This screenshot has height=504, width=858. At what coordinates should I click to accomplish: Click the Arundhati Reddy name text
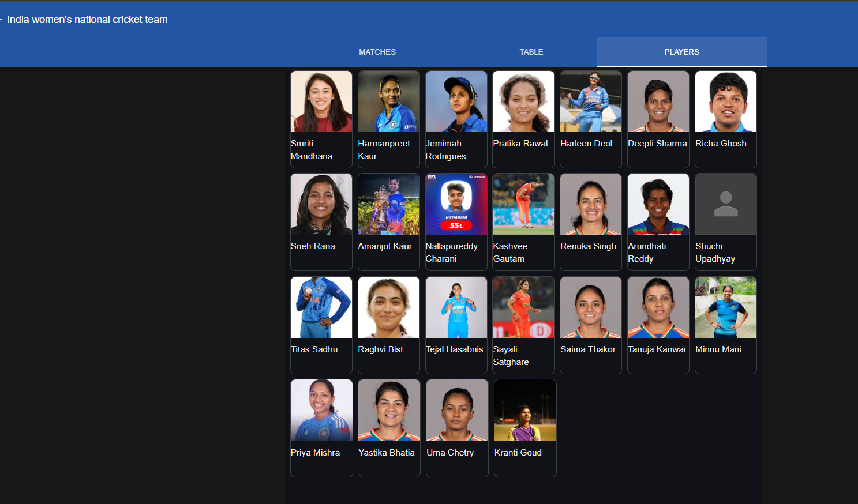click(x=647, y=253)
